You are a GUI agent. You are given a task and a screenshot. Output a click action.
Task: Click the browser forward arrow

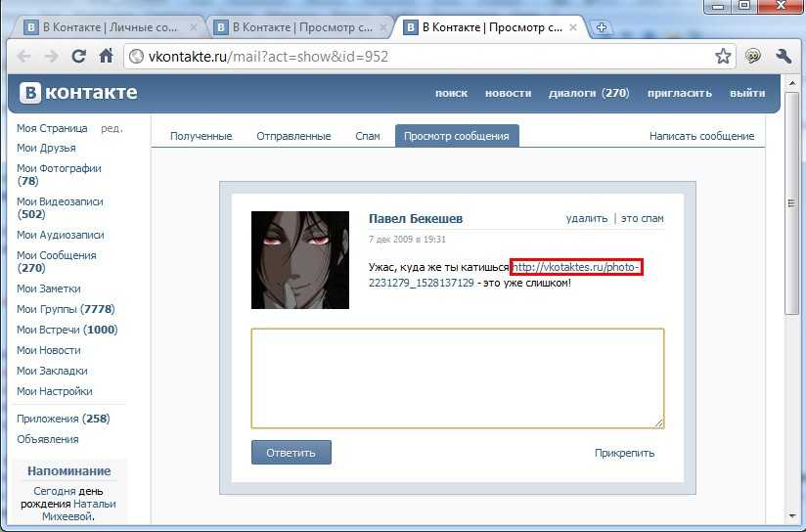point(51,56)
